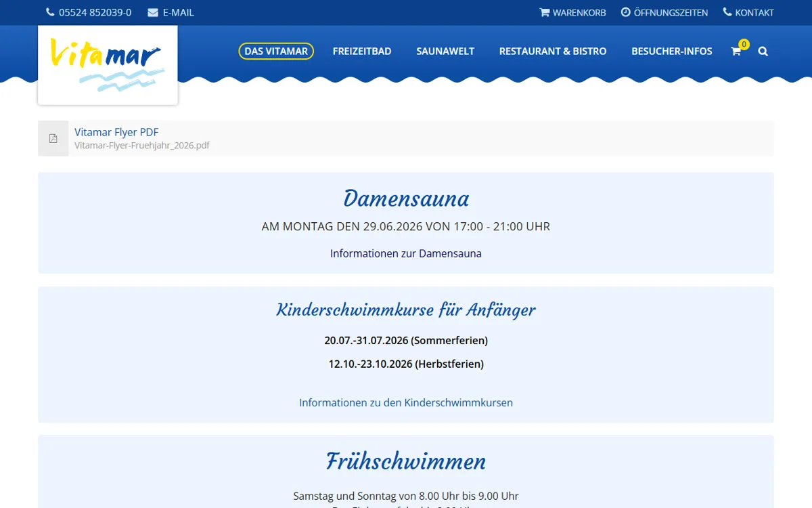Click the shopping cart icon beside WARENKORB

(544, 12)
